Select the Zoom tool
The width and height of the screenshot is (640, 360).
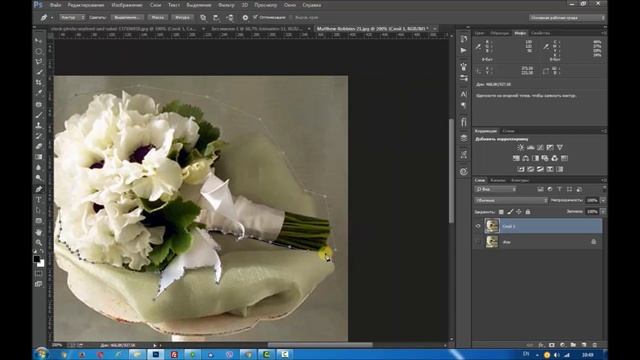click(x=39, y=242)
